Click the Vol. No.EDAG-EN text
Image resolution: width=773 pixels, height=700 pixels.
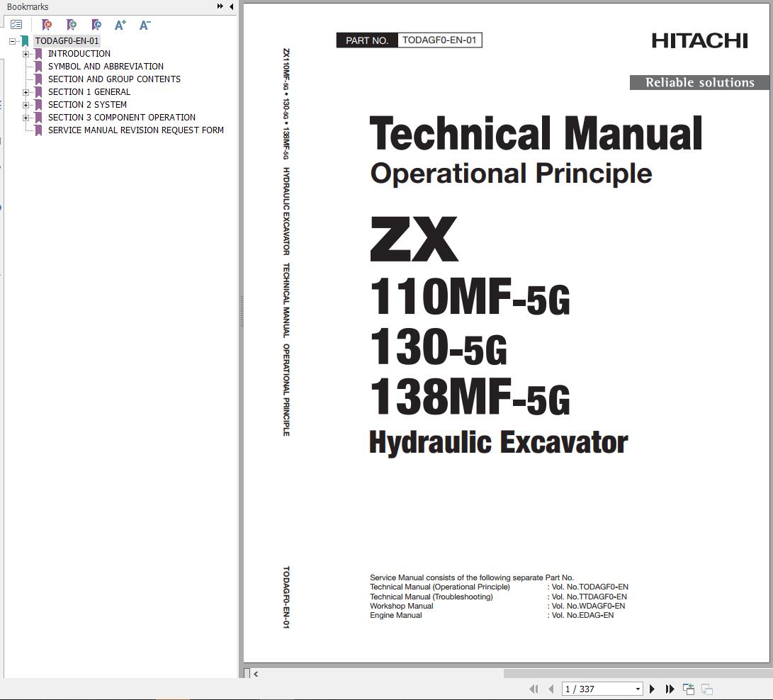(x=582, y=615)
